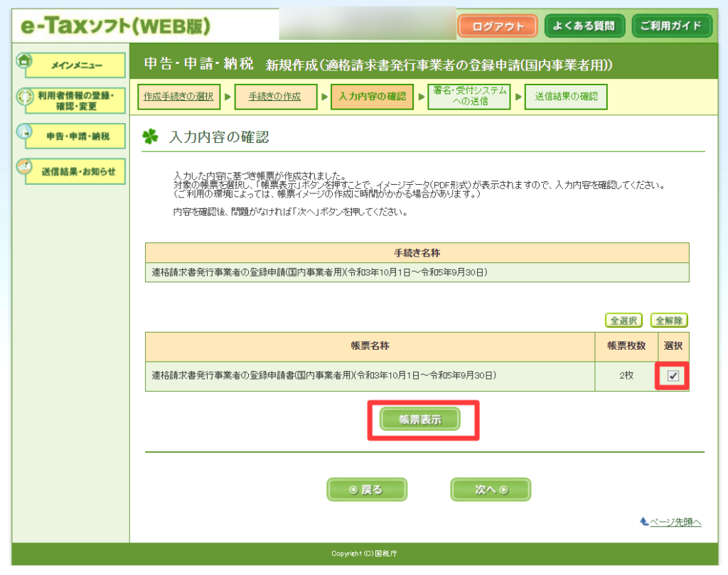Click the e-Tax software logo
The height and width of the screenshot is (575, 728).
tap(116, 26)
